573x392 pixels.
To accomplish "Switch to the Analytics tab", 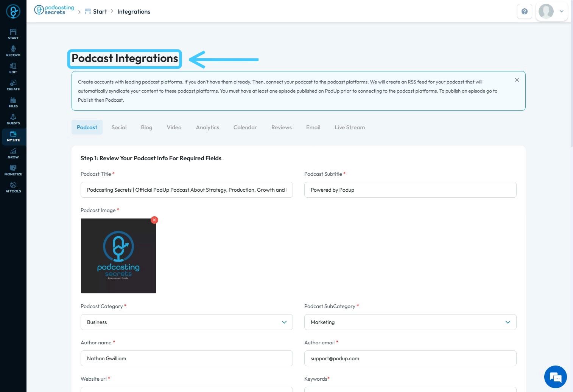I will [208, 127].
